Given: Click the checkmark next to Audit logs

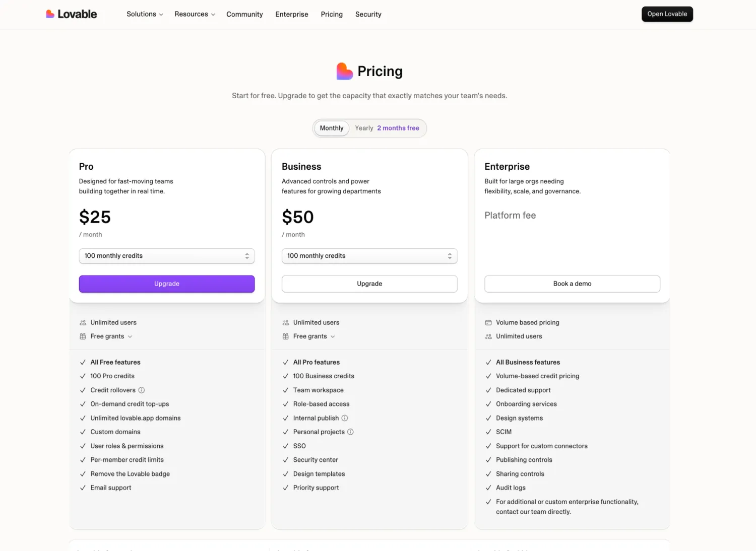Looking at the screenshot, I should pyautogui.click(x=488, y=488).
